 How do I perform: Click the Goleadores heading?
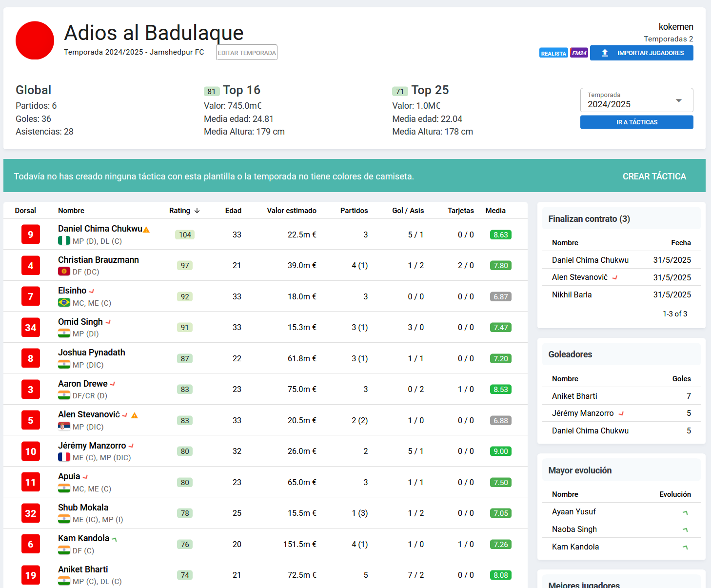(x=570, y=354)
